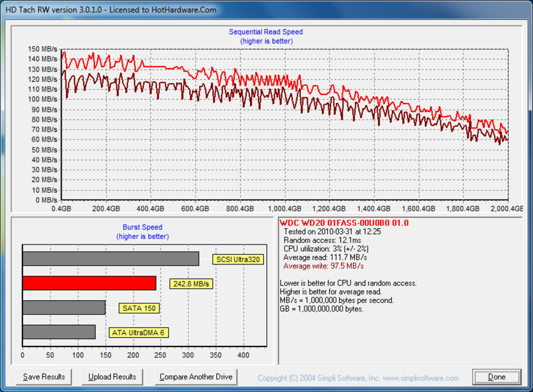This screenshot has width=533, height=392.
Task: Click the 100 MB/s y-axis label
Action: pyautogui.click(x=42, y=99)
